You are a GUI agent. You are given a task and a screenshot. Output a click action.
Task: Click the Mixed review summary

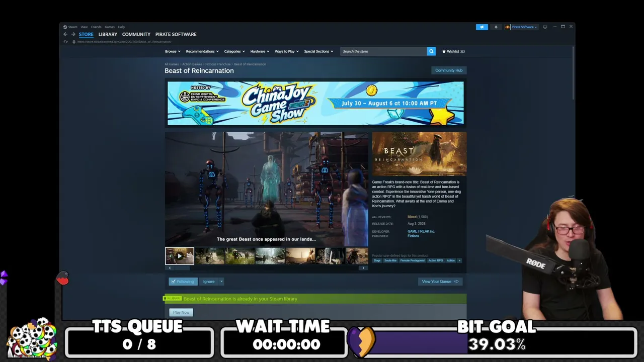412,217
